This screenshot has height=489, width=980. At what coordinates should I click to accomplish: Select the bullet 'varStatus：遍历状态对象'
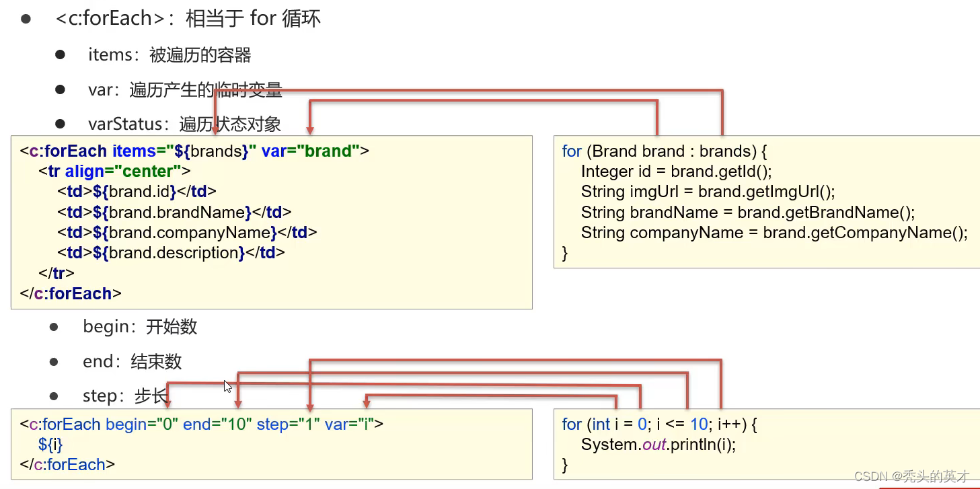(x=184, y=124)
